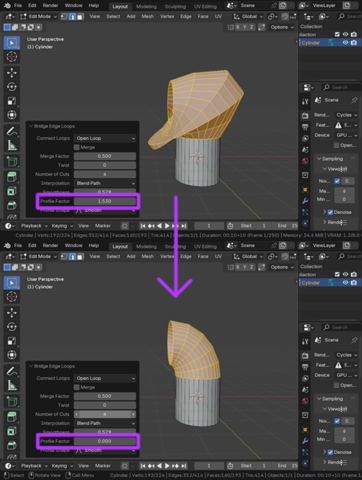Open Playback popover in upper timeline

(x=34, y=226)
